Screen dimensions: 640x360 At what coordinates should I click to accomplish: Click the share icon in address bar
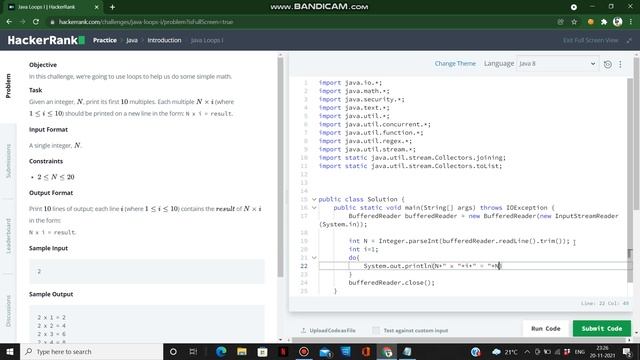click(x=560, y=22)
